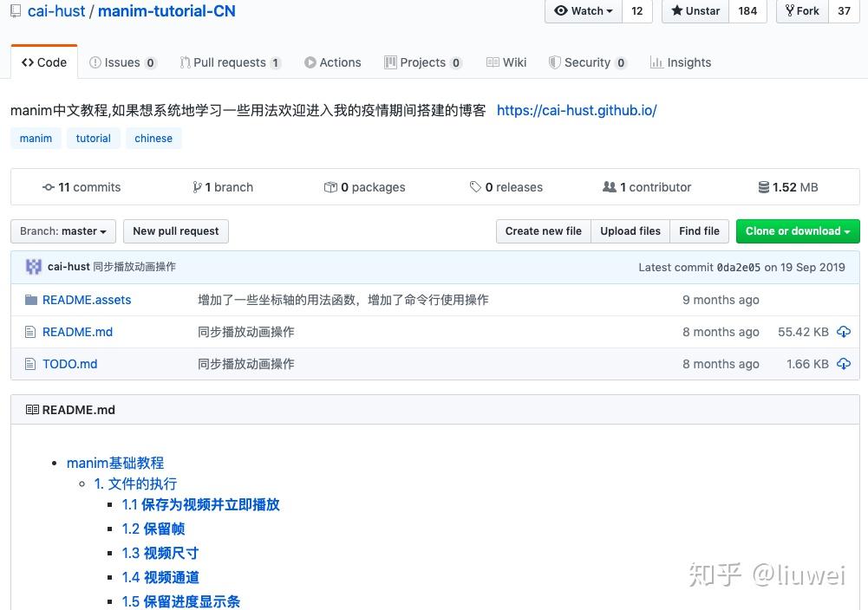Open the latest commit hash 0da2e05
Viewport: 868px width, 610px height.
point(739,267)
